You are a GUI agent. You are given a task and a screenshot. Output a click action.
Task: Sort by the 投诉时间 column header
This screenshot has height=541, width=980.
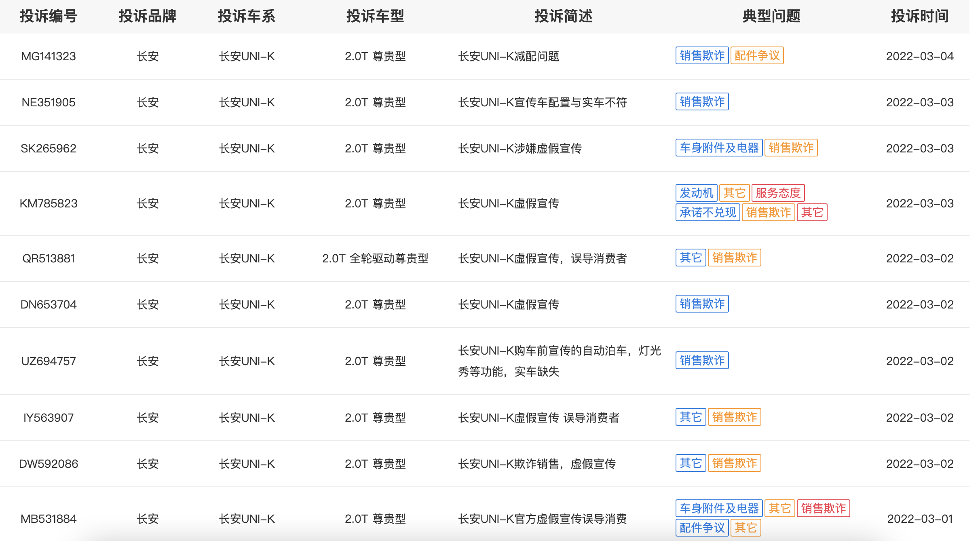920,16
